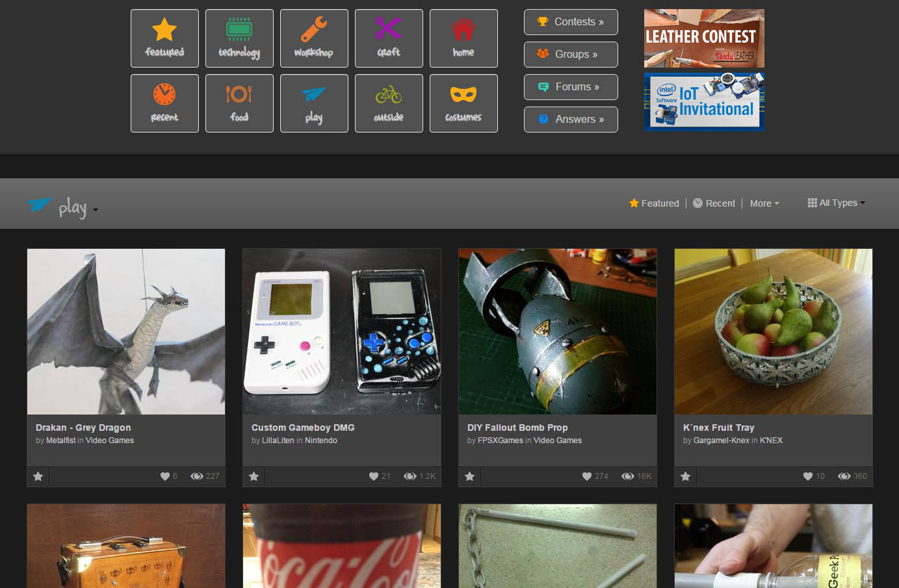Screen dimensions: 899x588
Task: Click the Costumes mask icon
Action: 463,103
